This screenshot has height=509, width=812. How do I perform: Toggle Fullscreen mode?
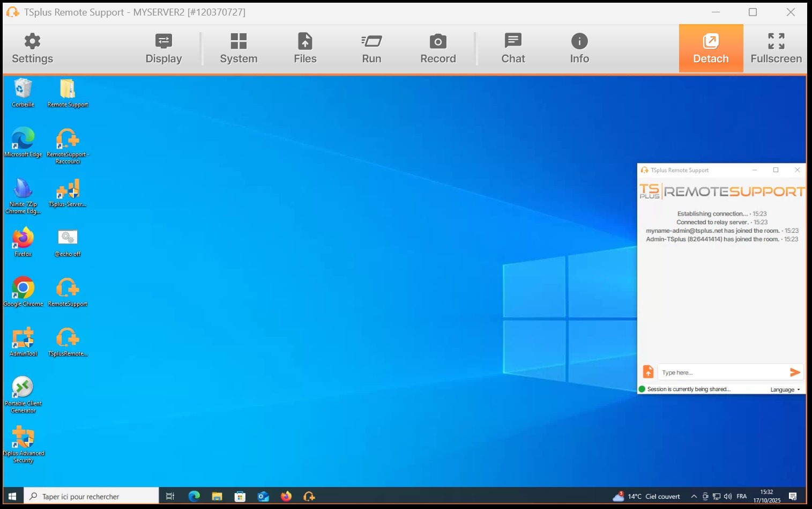coord(776,47)
